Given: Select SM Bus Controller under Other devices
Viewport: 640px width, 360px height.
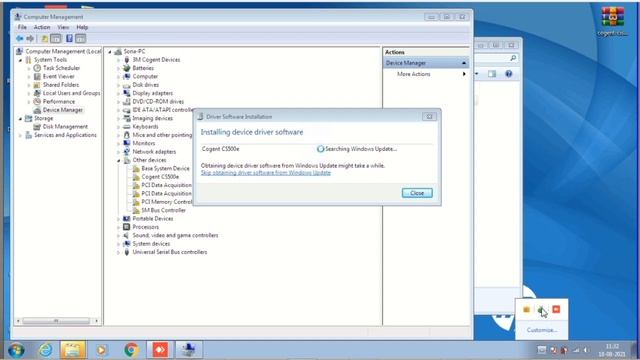Looking at the screenshot, I should click(x=163, y=210).
